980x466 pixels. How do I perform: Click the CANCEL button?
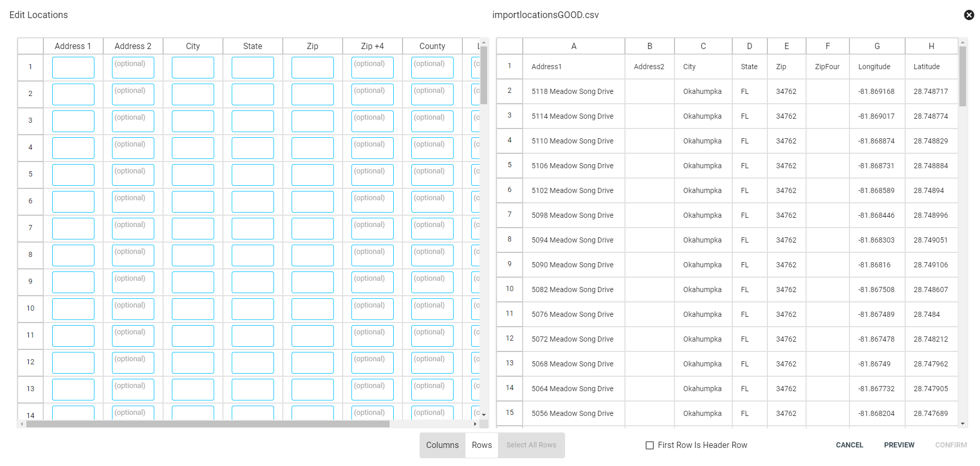tap(849, 445)
